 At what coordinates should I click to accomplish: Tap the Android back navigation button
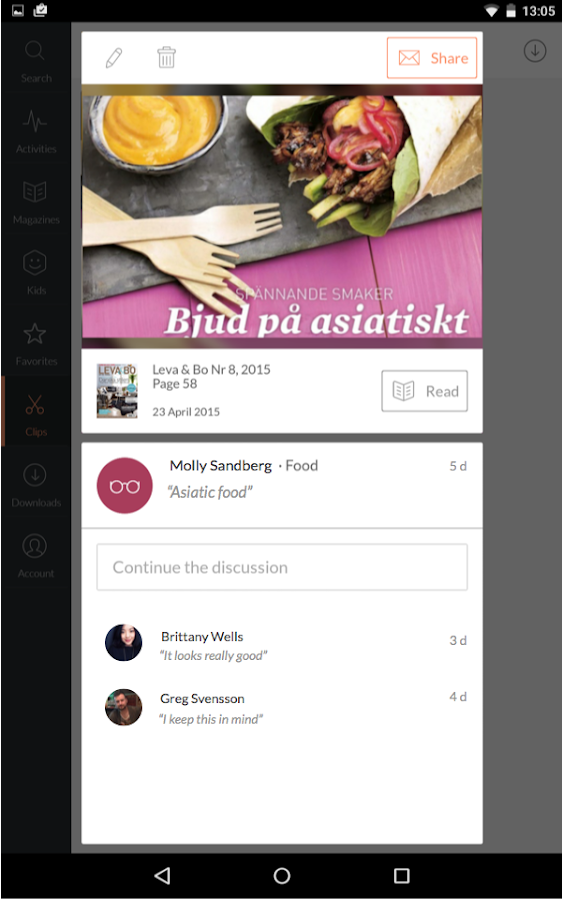click(x=163, y=875)
